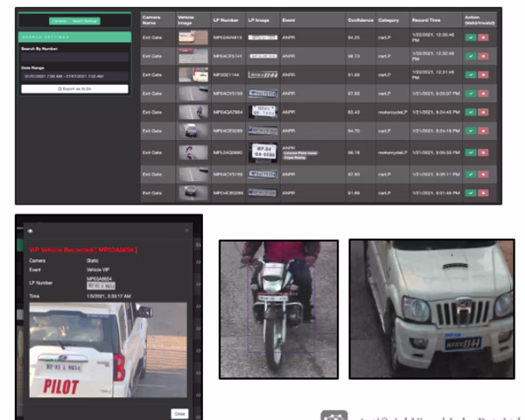Image resolution: width=525 pixels, height=420 pixels.
Task: View LP image of the 9:24:18 PM record
Action: click(x=262, y=130)
